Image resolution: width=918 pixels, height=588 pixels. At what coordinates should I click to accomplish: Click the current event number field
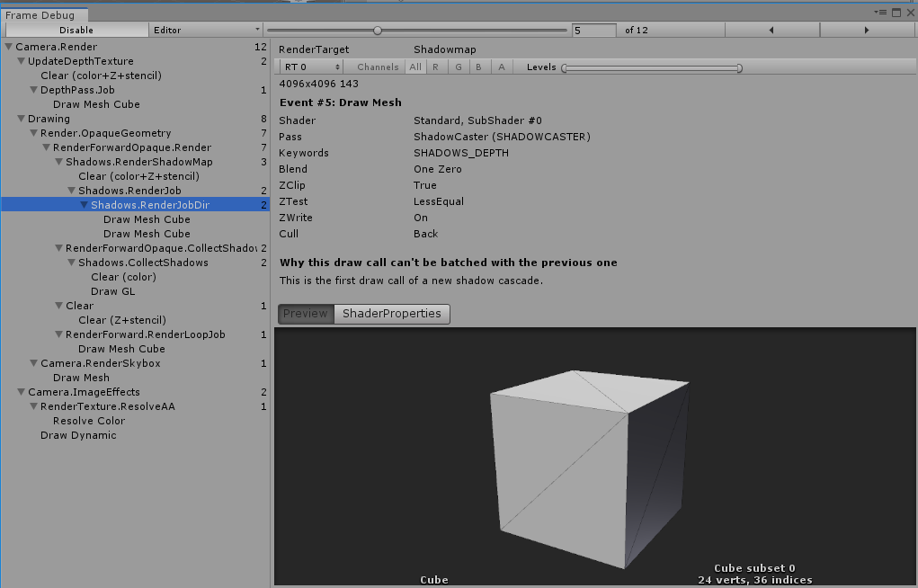click(593, 30)
